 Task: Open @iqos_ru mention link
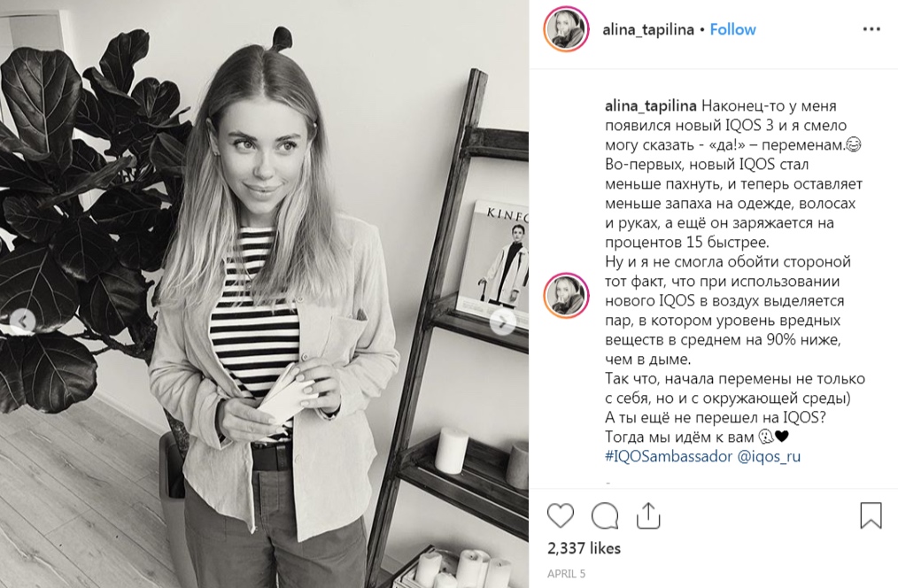tap(769, 456)
